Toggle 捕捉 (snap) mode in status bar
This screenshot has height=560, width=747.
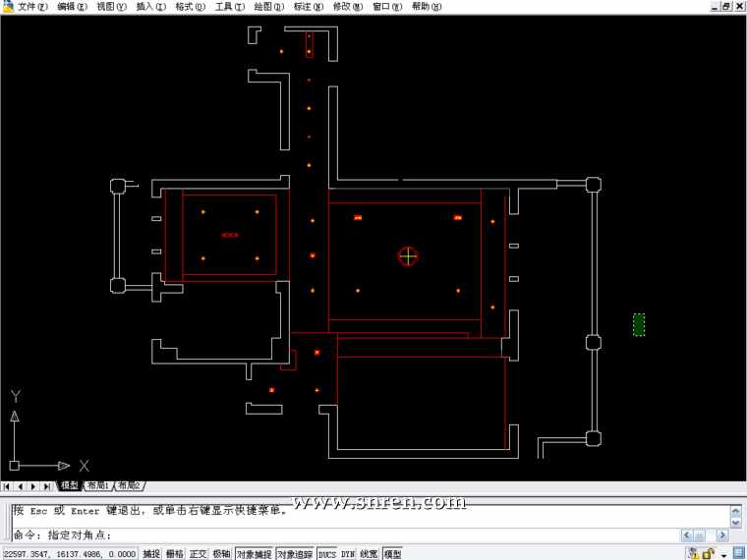151,554
